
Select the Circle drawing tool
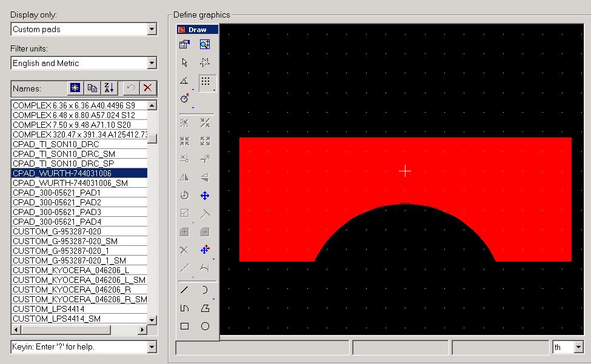pos(205,326)
